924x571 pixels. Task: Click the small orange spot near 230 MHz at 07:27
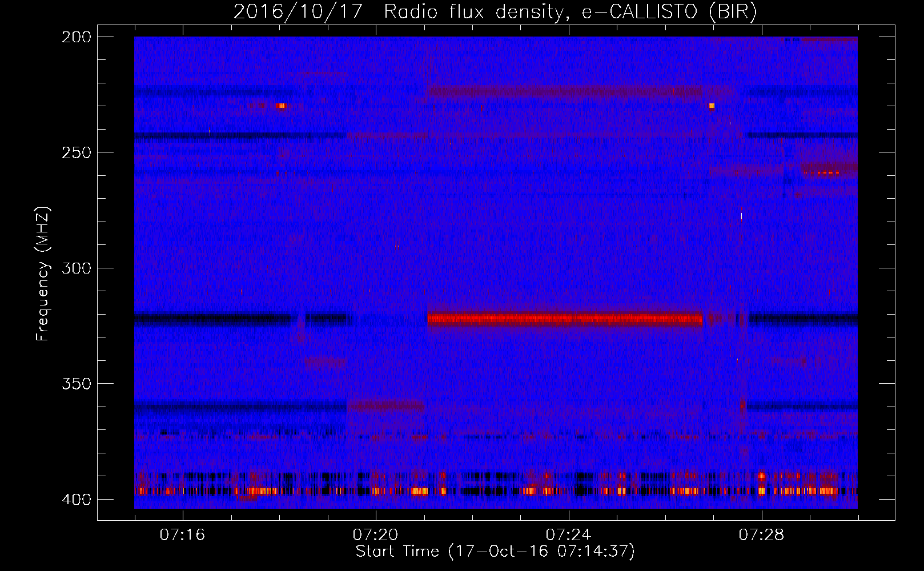click(x=712, y=106)
